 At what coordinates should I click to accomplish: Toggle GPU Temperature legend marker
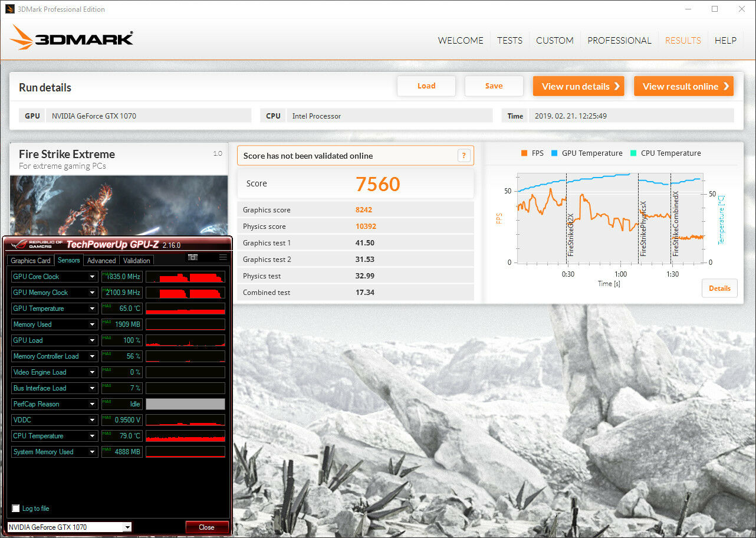coord(554,153)
